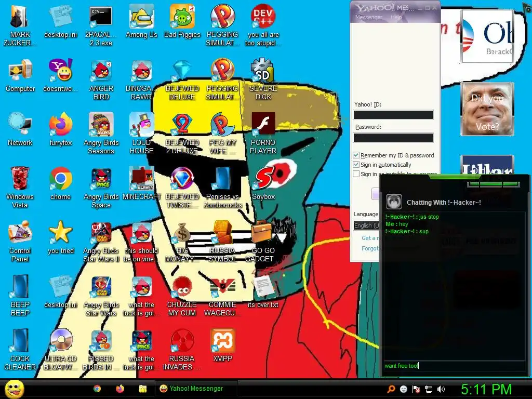Click the network tray icon
532x399 pixels.
[x=429, y=389]
